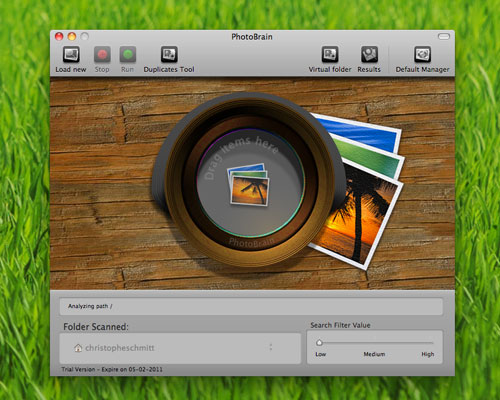The width and height of the screenshot is (500, 400).
Task: Click the "Analyzing path /" status field
Action: 251,306
